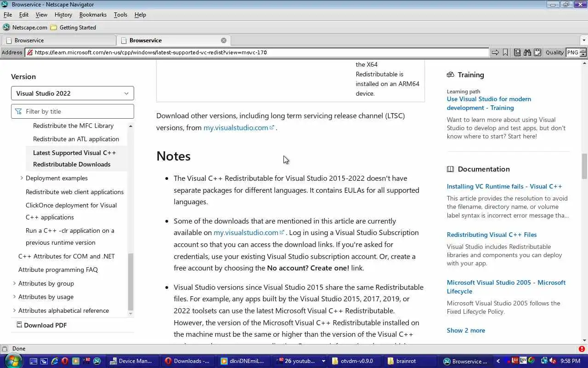Open my.visualstudio.com link in Notes bullet
This screenshot has height=368, width=588.
click(249, 233)
